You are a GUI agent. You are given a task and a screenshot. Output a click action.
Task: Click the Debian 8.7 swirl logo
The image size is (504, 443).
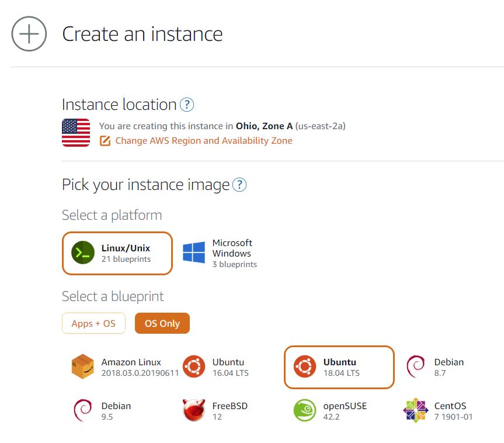[416, 367]
